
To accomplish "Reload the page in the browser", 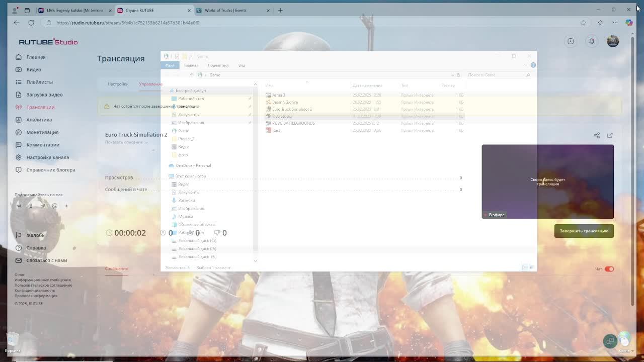I will coord(31,23).
